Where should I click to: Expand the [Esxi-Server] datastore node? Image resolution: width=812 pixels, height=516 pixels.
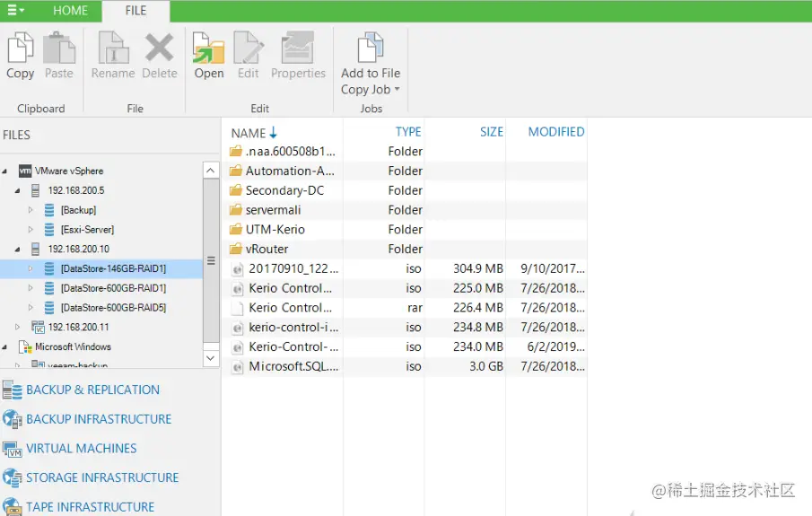pyautogui.click(x=31, y=230)
